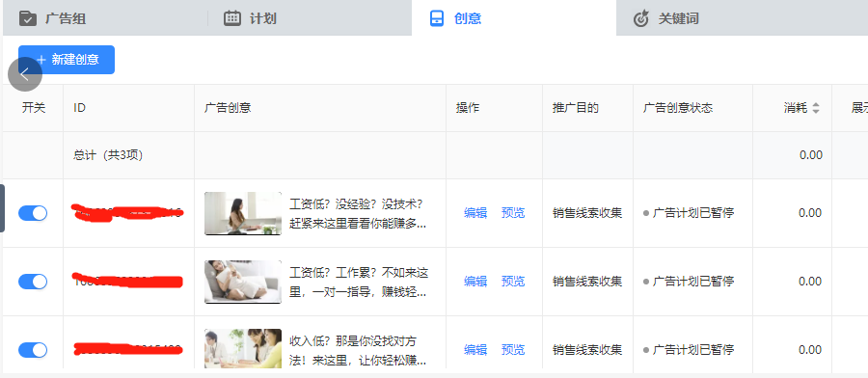This screenshot has width=868, height=378.
Task: Preview the 工资低？没经验 creative
Action: point(513,213)
